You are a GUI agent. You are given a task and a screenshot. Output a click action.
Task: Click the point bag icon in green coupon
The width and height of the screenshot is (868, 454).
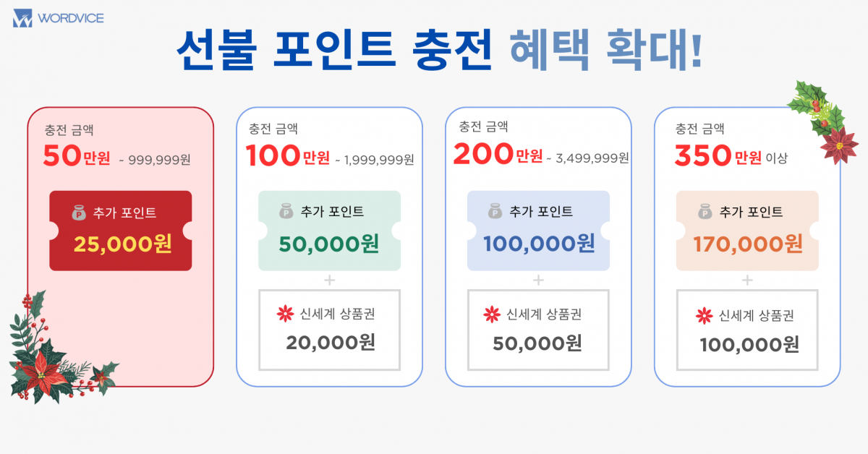tap(286, 213)
